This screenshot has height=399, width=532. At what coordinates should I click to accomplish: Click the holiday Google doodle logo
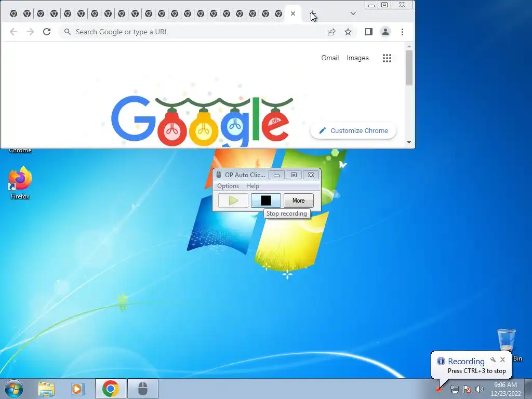[202, 121]
